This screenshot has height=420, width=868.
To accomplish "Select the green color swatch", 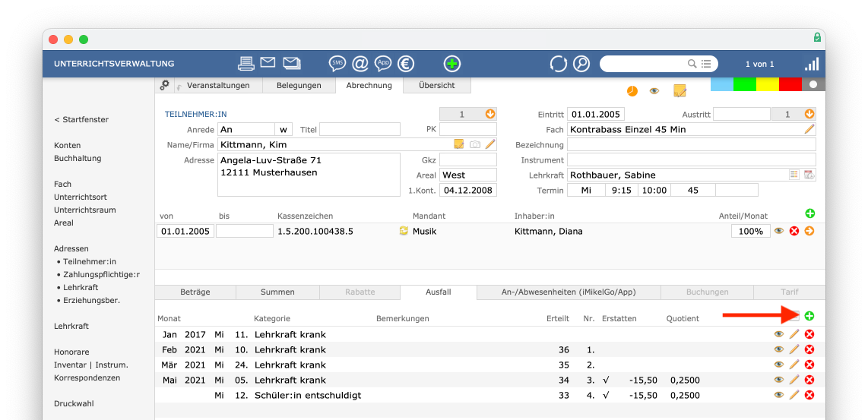I will pyautogui.click(x=745, y=84).
